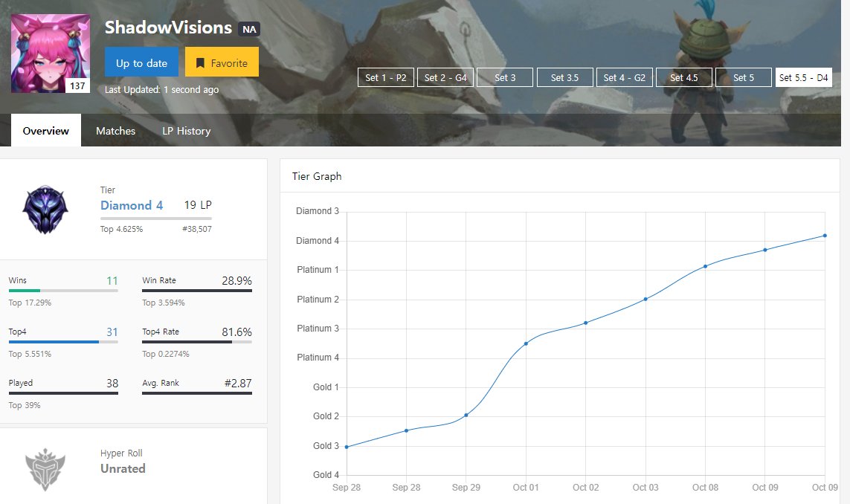850x504 pixels.
Task: Select the Set 5 season
Action: 744,77
